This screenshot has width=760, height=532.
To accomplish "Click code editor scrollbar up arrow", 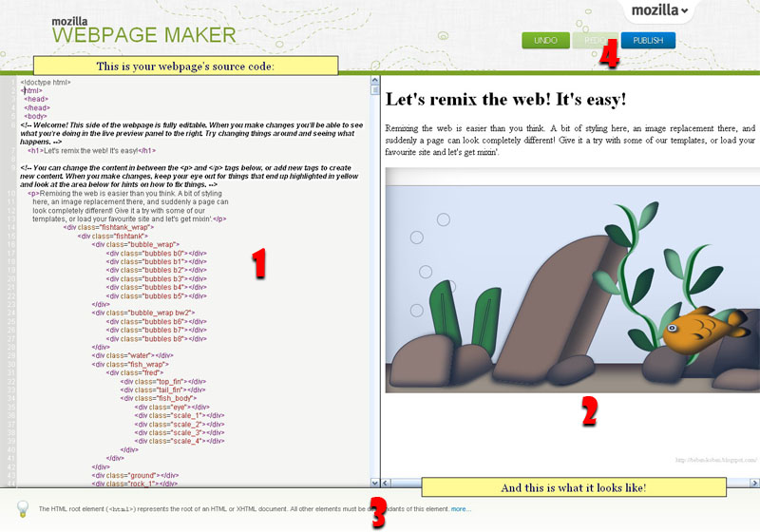I will (x=374, y=81).
